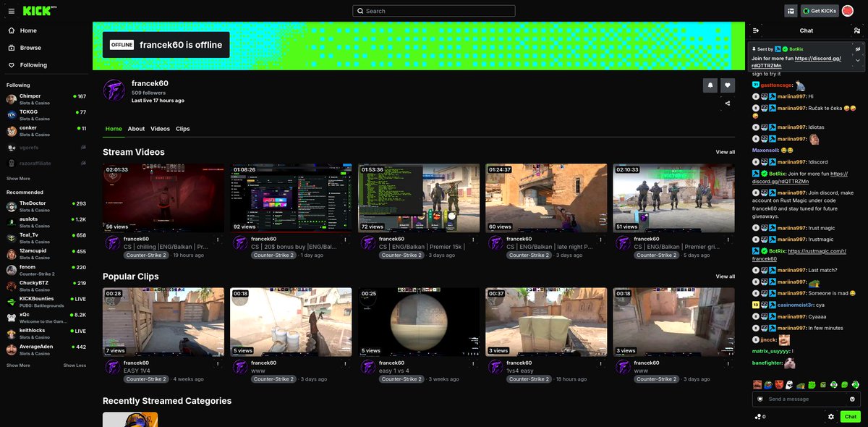Open options for the 20$ bonus buy video
Image resolution: width=868 pixels, height=427 pixels.
point(345,240)
